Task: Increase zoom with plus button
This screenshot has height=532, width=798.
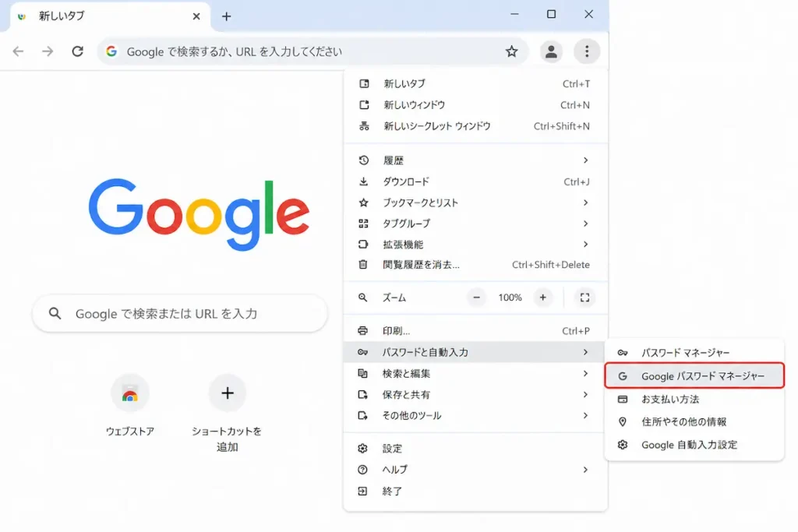Action: point(543,298)
